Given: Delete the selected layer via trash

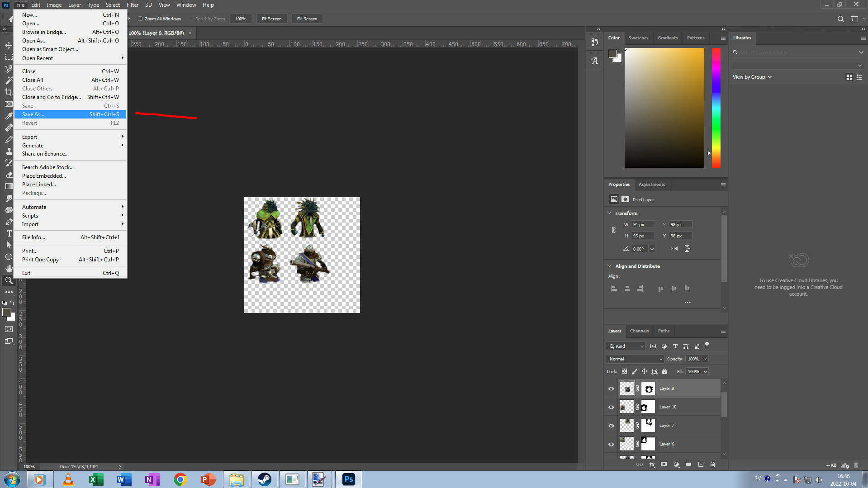Looking at the screenshot, I should 712,464.
